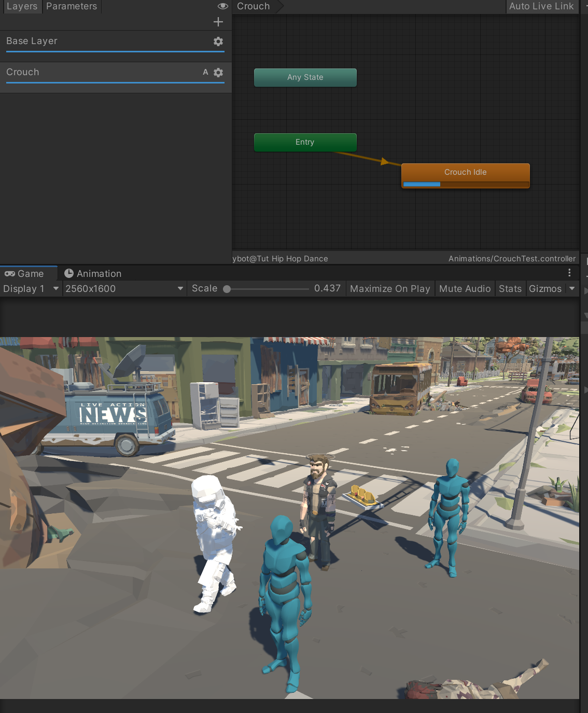Switch to the Layers tab

(x=22, y=6)
